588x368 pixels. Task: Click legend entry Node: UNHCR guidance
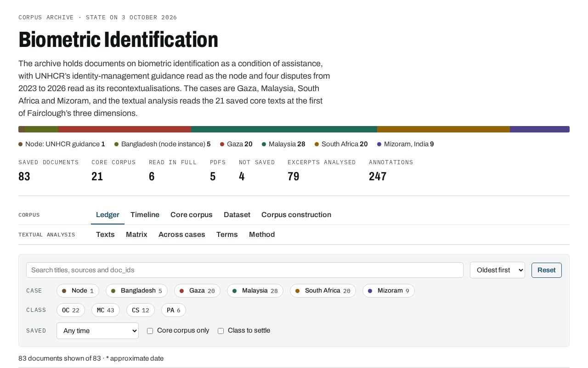62,144
